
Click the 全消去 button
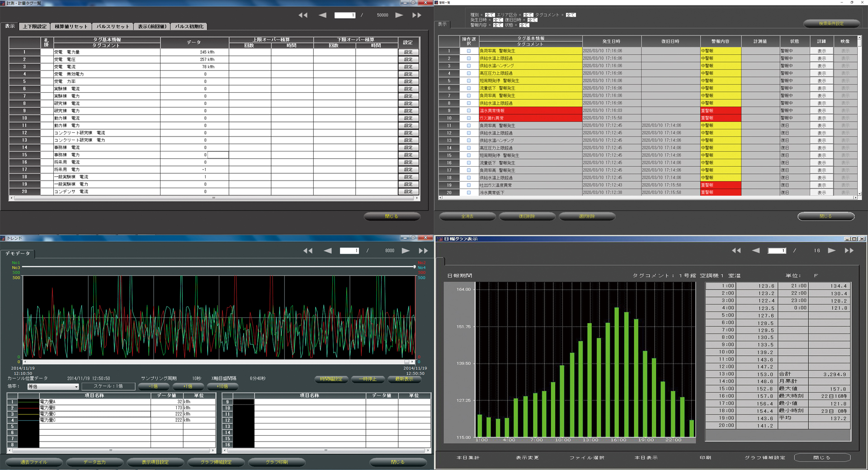(467, 216)
